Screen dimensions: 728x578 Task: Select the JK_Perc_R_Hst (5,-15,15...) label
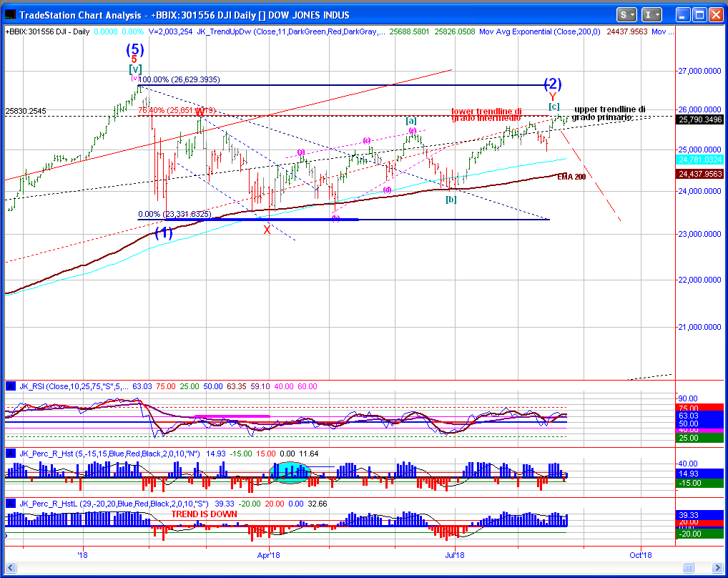pyautogui.click(x=109, y=454)
